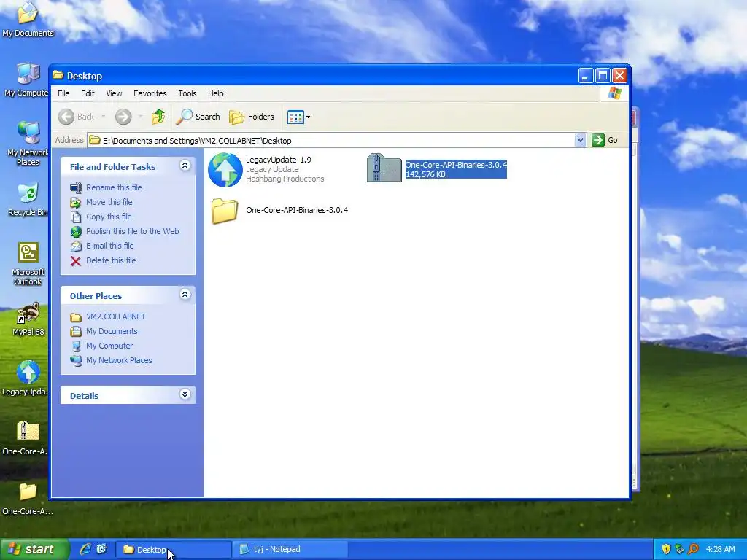Collapse the Other Places panel
This screenshot has height=560, width=747.
(185, 295)
